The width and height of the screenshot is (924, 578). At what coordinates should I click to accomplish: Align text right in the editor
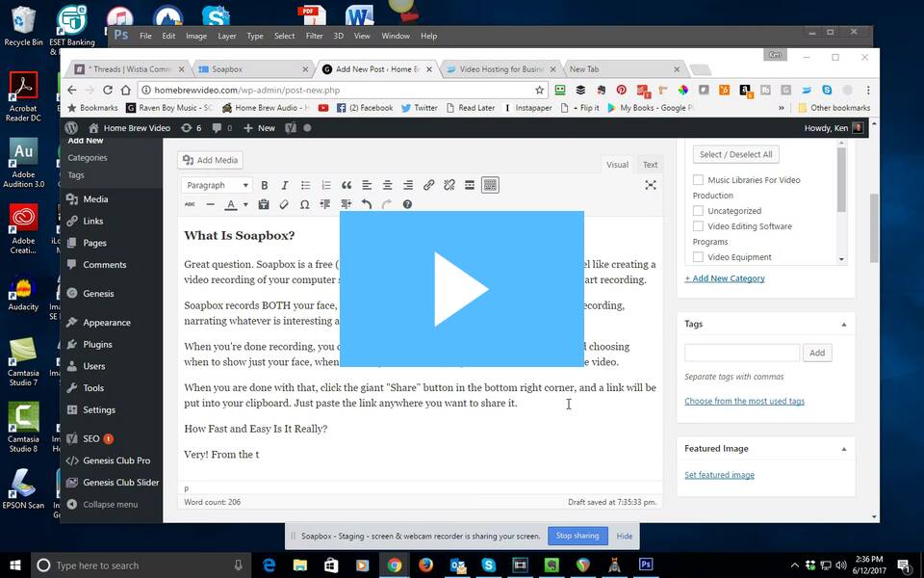click(x=408, y=185)
